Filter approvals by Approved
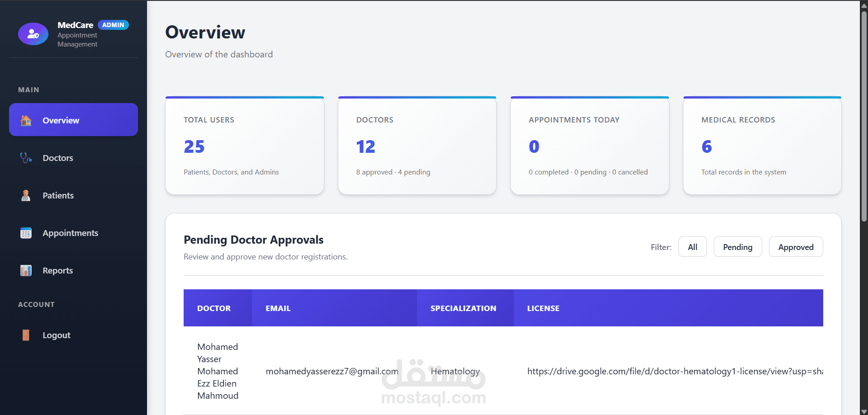This screenshot has height=415, width=868. point(796,247)
